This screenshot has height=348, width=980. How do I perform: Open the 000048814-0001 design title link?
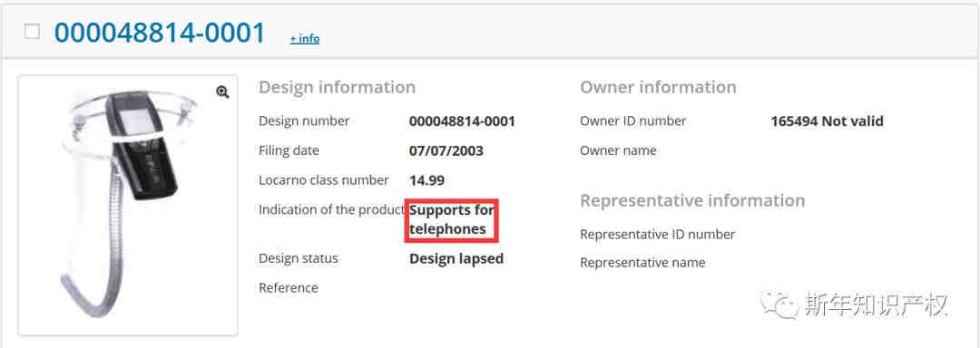tap(160, 33)
